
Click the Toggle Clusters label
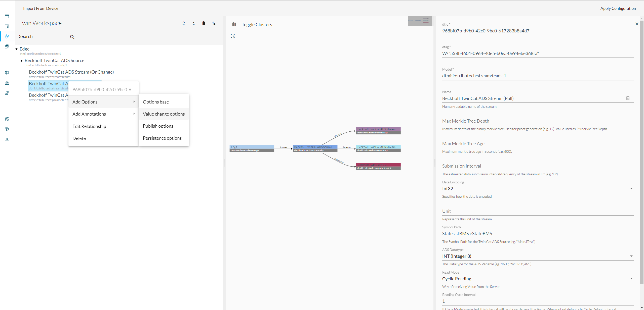click(257, 24)
